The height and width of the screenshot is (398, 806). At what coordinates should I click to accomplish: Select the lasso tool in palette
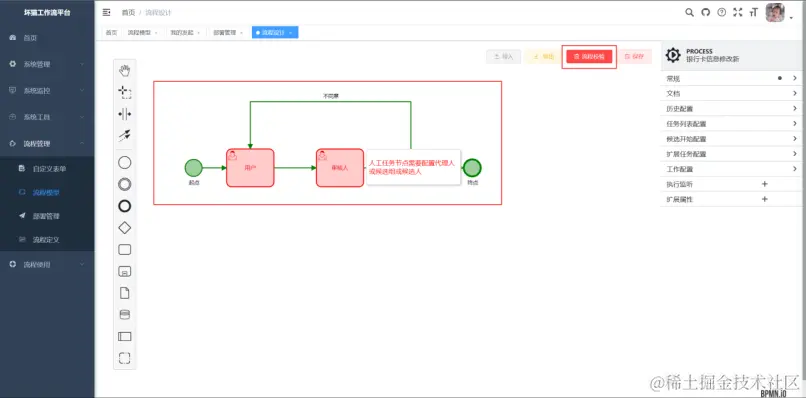[124, 92]
